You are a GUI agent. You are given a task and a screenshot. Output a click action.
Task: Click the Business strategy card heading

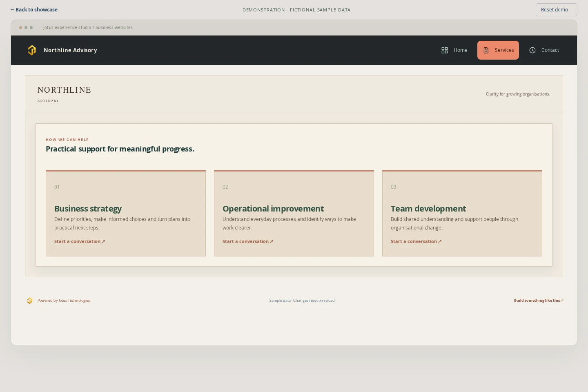(88, 209)
